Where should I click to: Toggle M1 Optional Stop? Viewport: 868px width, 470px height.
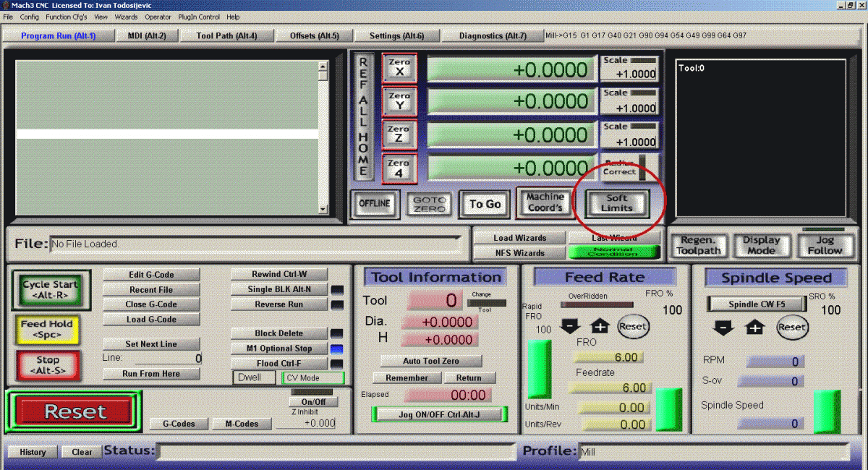click(279, 349)
